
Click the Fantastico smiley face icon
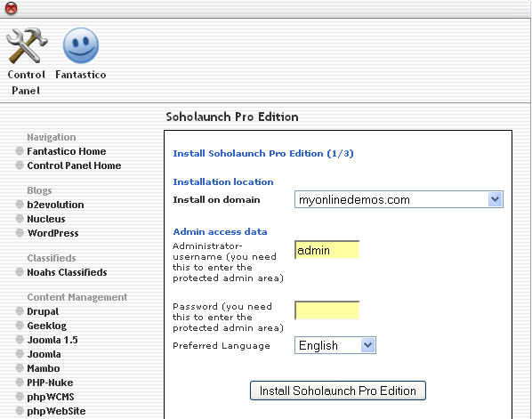tap(81, 45)
